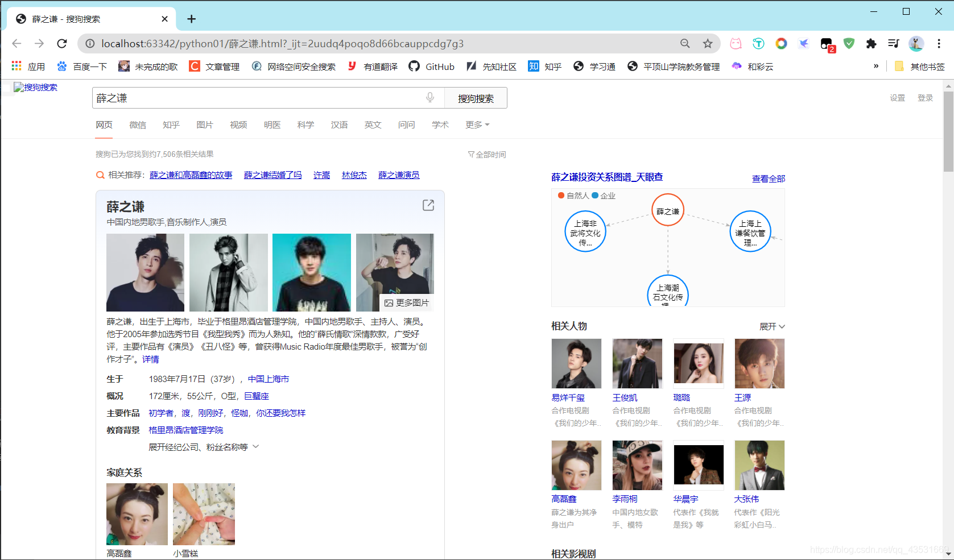
Task: Reload the current page
Action: pos(62,44)
